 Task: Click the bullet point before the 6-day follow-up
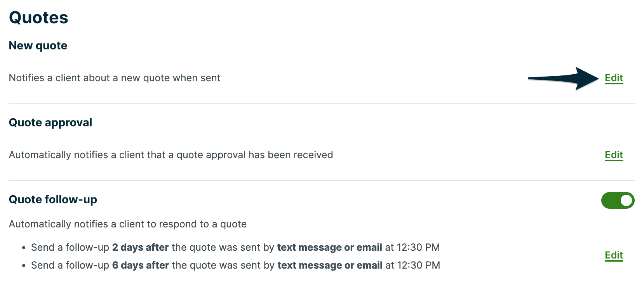(x=24, y=266)
